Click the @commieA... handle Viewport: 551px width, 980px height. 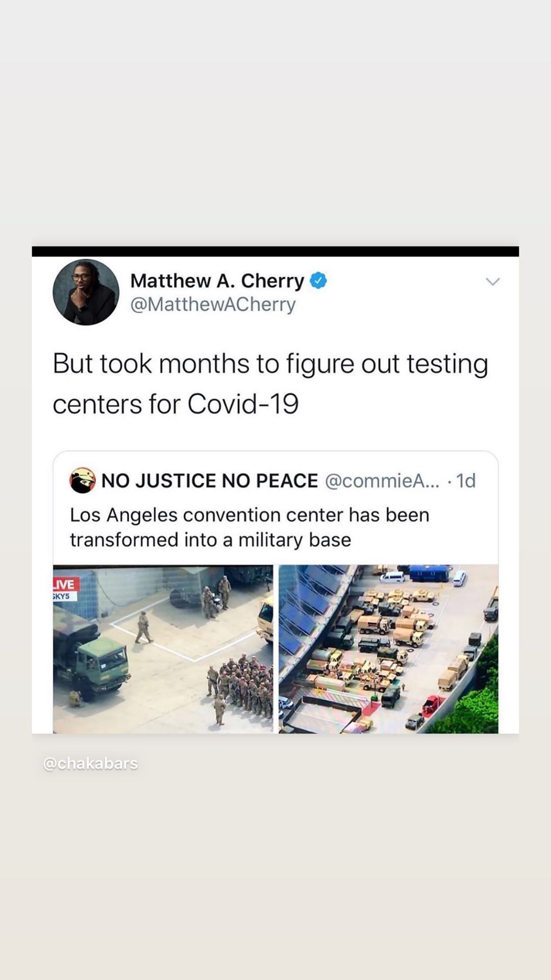point(382,480)
